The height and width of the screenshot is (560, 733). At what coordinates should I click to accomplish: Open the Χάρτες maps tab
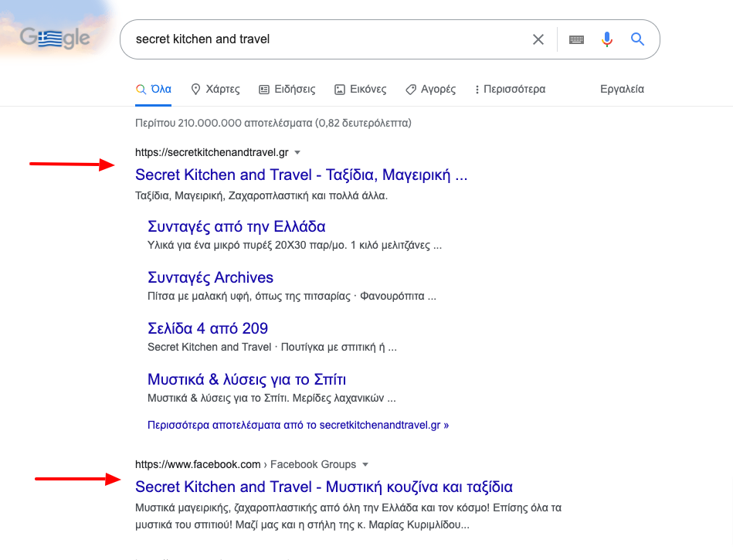click(215, 89)
